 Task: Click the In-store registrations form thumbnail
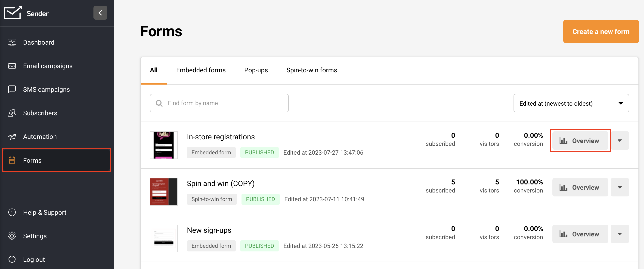[164, 145]
